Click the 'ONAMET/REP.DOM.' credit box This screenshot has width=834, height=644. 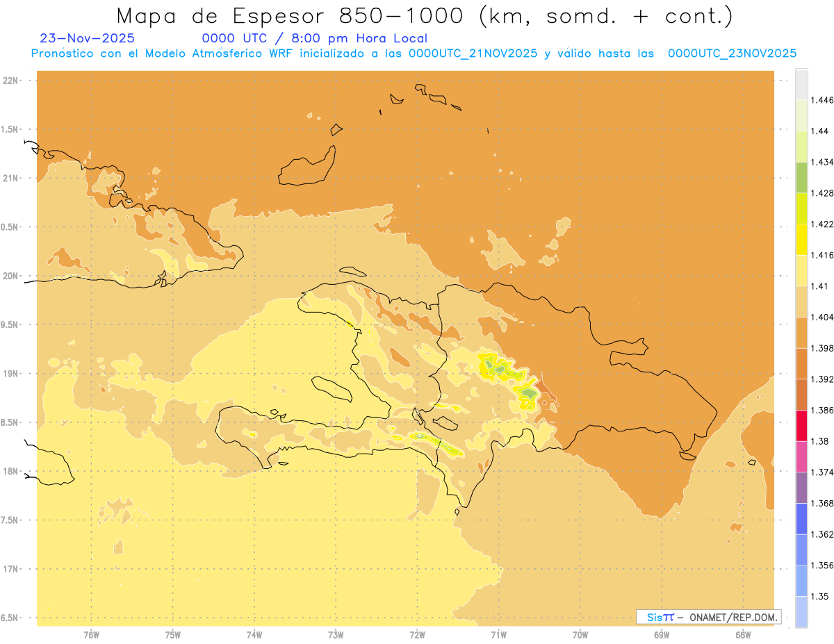click(x=709, y=617)
